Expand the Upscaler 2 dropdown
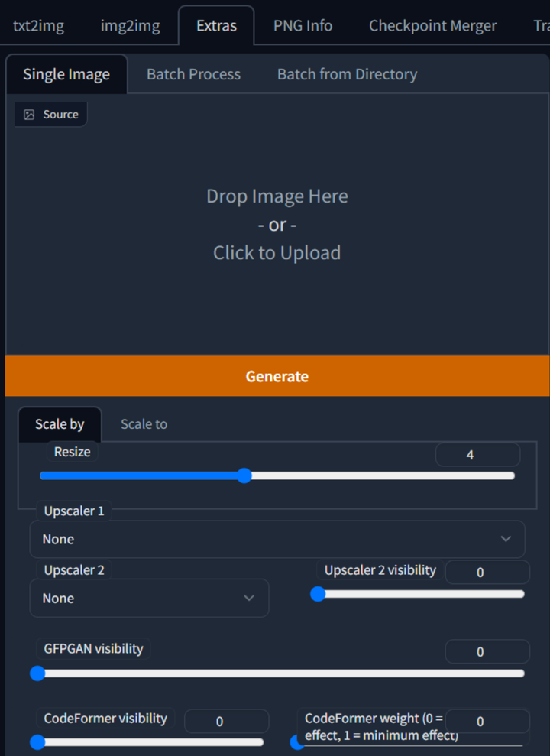The width and height of the screenshot is (550, 756). [x=149, y=598]
